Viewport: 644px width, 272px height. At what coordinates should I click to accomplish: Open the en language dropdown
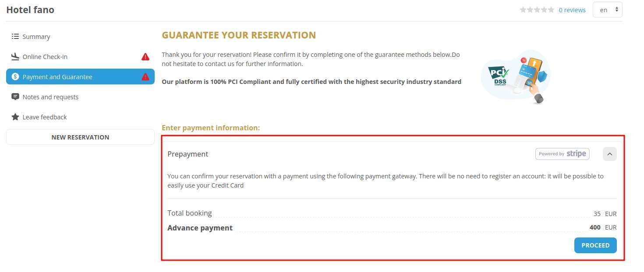coord(607,10)
